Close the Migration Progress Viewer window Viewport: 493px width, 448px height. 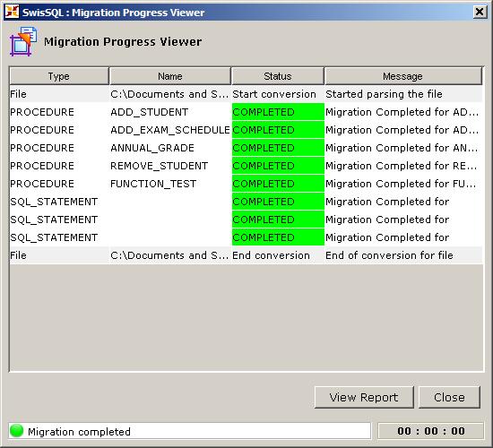tap(480, 13)
